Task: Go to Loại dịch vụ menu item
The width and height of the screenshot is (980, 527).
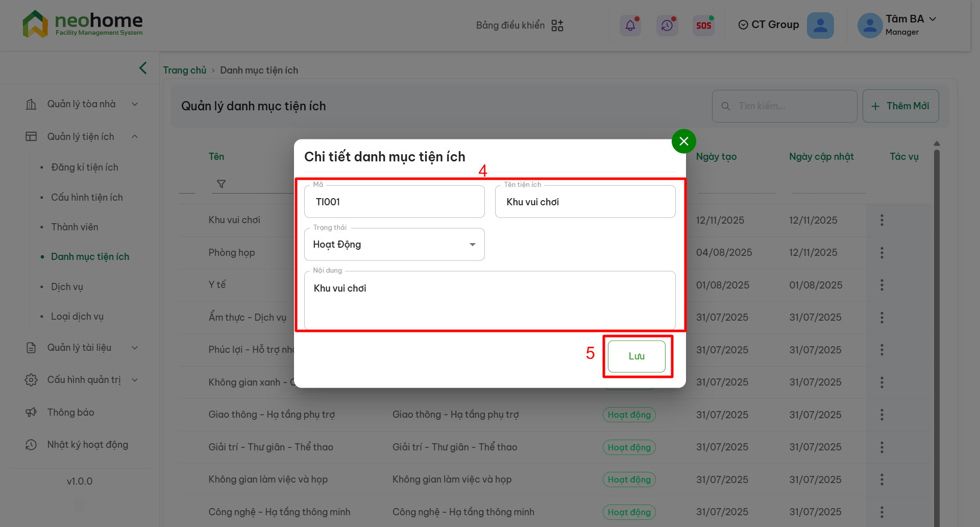Action: 77,317
